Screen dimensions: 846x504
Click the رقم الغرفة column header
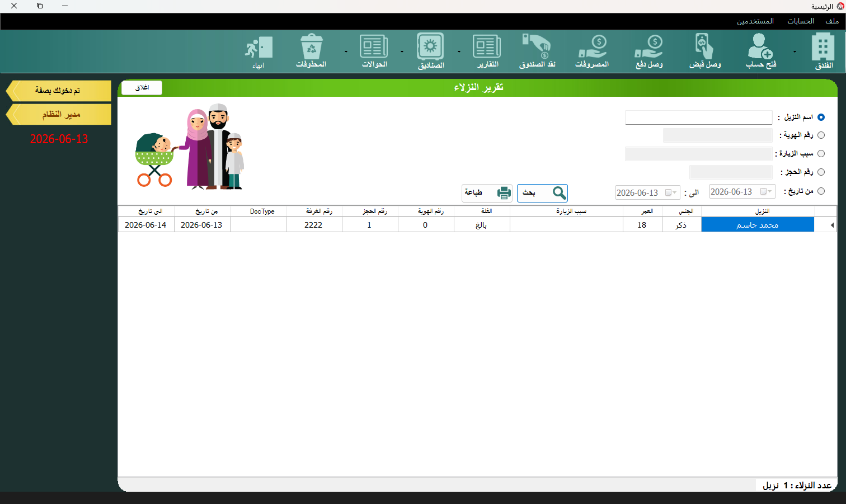click(x=314, y=211)
